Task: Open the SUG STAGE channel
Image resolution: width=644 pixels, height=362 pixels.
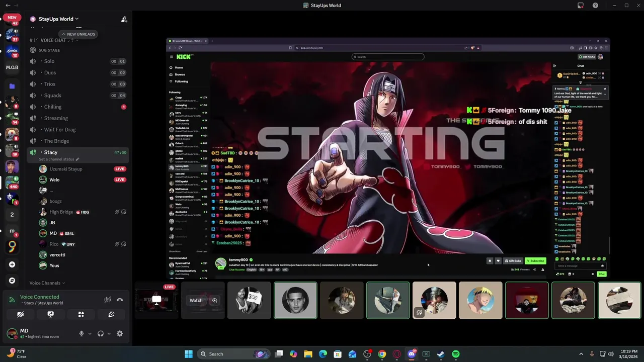Action: tap(49, 50)
